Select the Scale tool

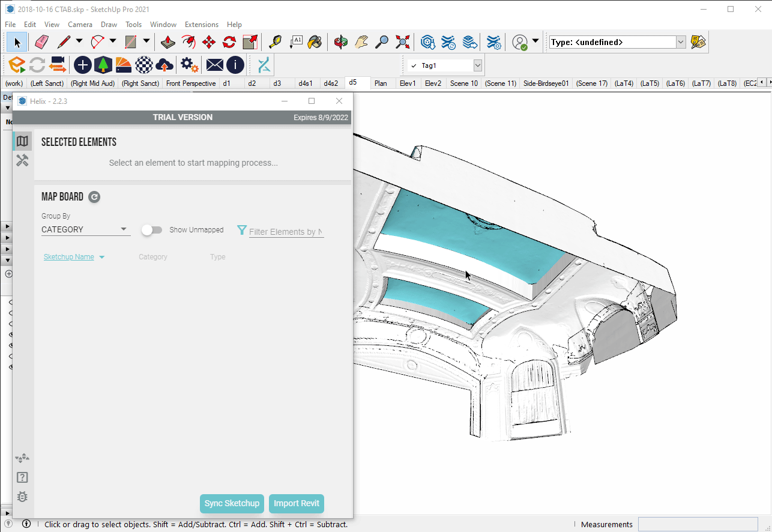point(250,42)
